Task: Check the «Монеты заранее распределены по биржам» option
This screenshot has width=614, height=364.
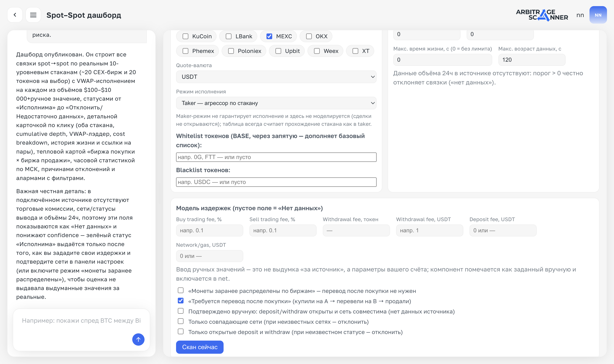Action: (x=180, y=290)
